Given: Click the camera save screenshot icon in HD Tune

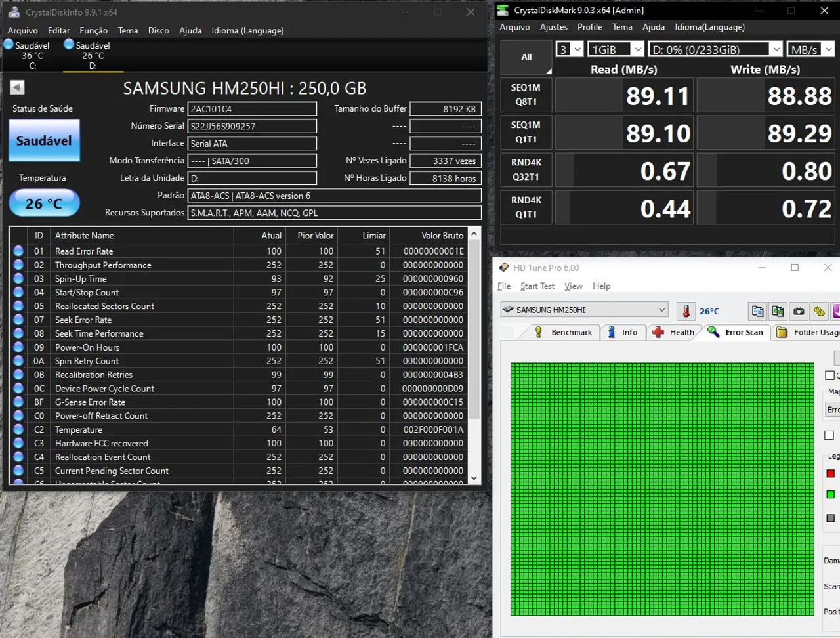Looking at the screenshot, I should click(x=799, y=311).
